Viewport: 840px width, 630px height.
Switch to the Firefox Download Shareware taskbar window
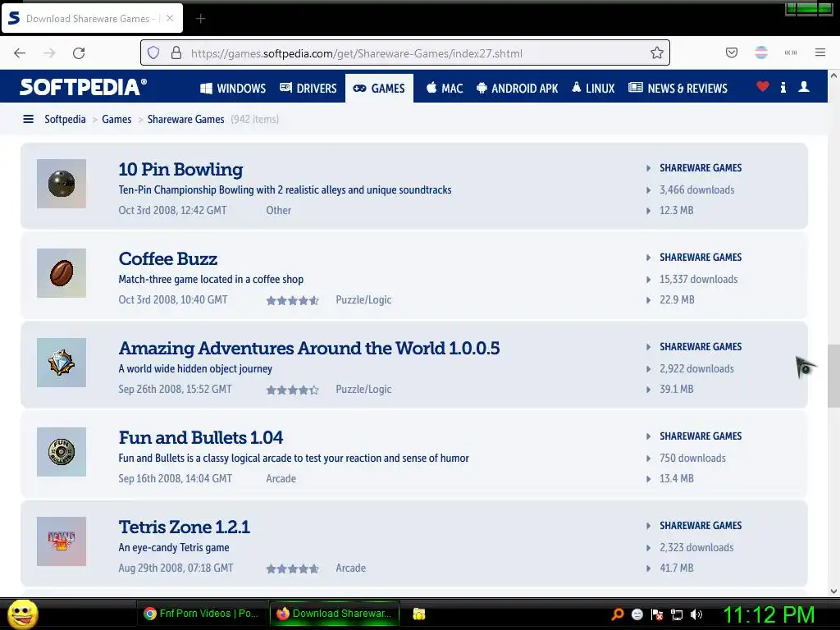(x=335, y=614)
